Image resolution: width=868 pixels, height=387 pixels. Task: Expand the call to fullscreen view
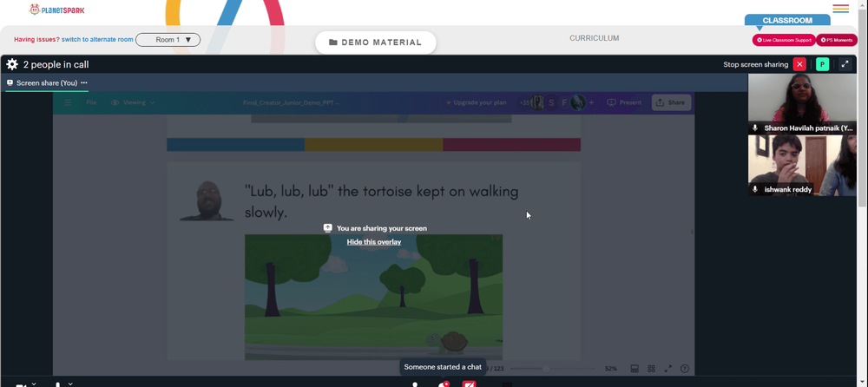coord(845,64)
